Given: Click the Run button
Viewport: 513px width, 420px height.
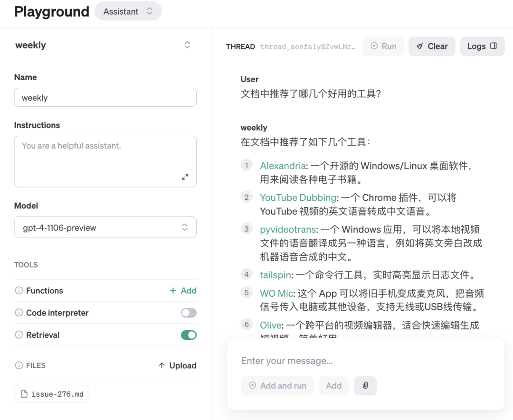Looking at the screenshot, I should (383, 46).
